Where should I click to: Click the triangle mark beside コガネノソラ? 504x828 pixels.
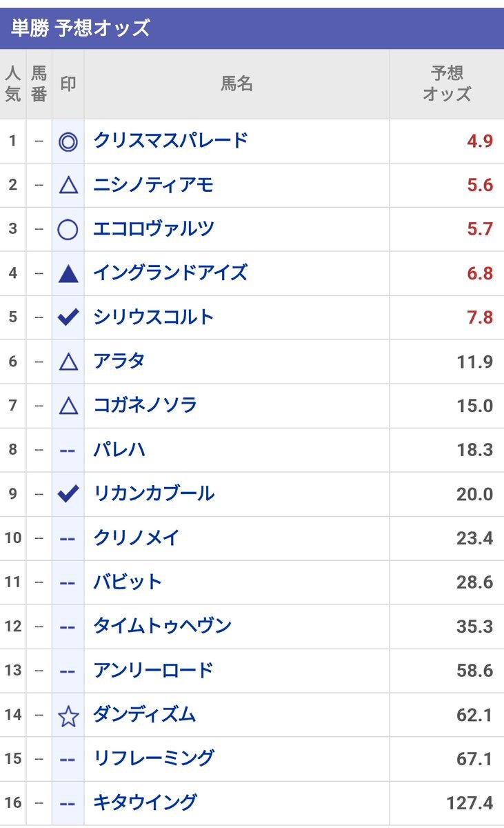pos(68,406)
